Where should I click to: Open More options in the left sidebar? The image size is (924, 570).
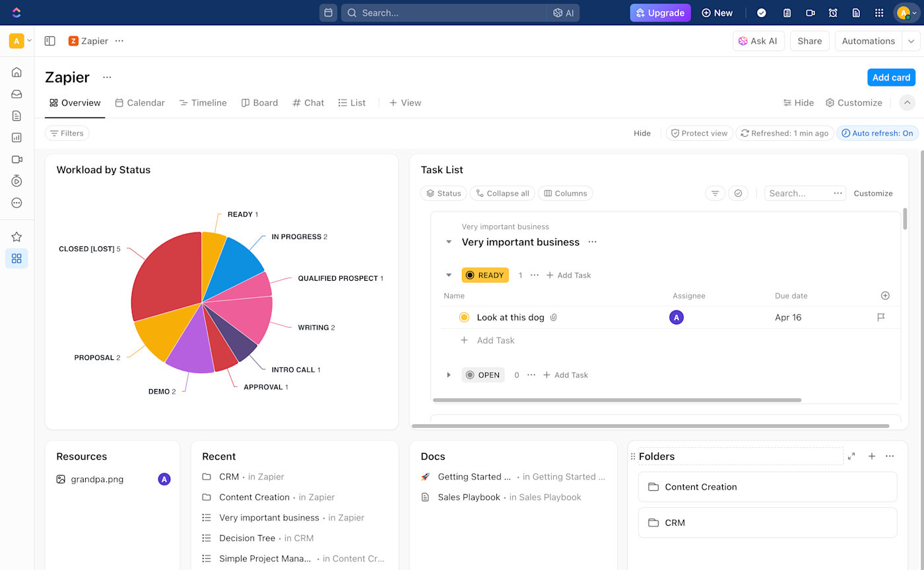pyautogui.click(x=16, y=203)
